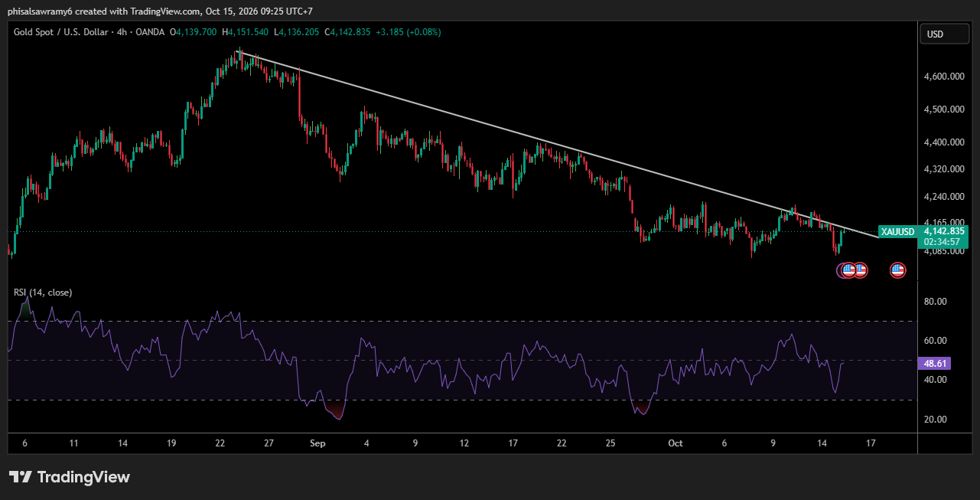The height and width of the screenshot is (500, 980).
Task: Click the standalone US flag event icon
Action: (897, 270)
